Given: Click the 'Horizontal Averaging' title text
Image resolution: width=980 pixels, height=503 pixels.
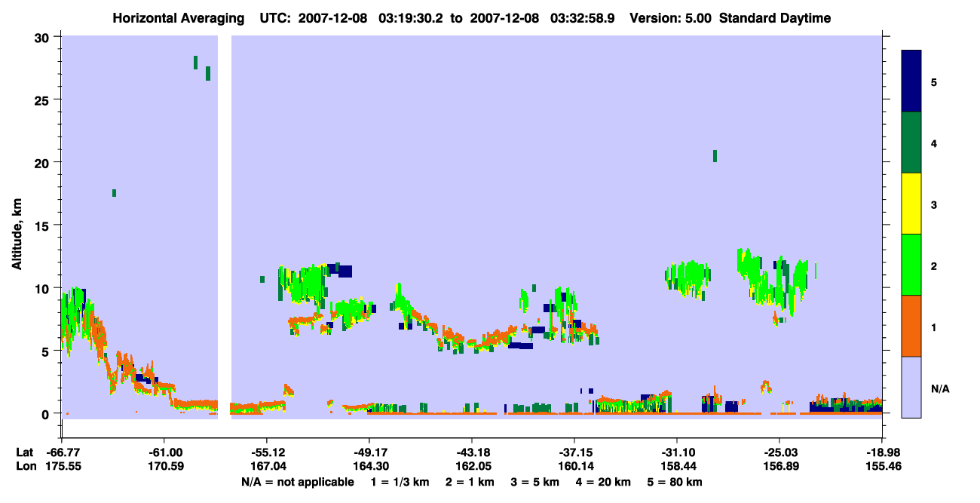Looking at the screenshot, I should (x=179, y=18).
